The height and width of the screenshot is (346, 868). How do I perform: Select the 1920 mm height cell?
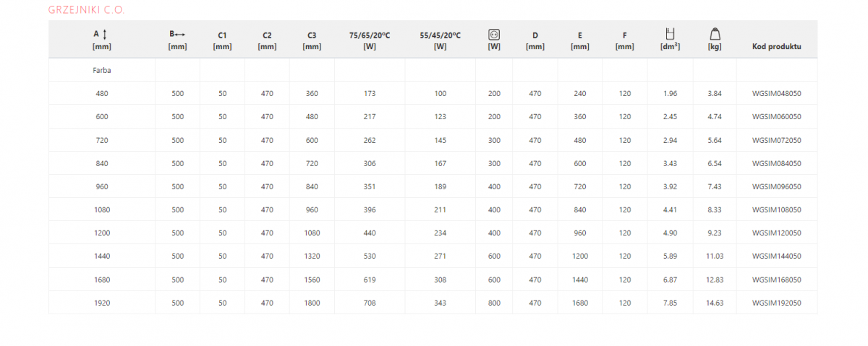101,303
